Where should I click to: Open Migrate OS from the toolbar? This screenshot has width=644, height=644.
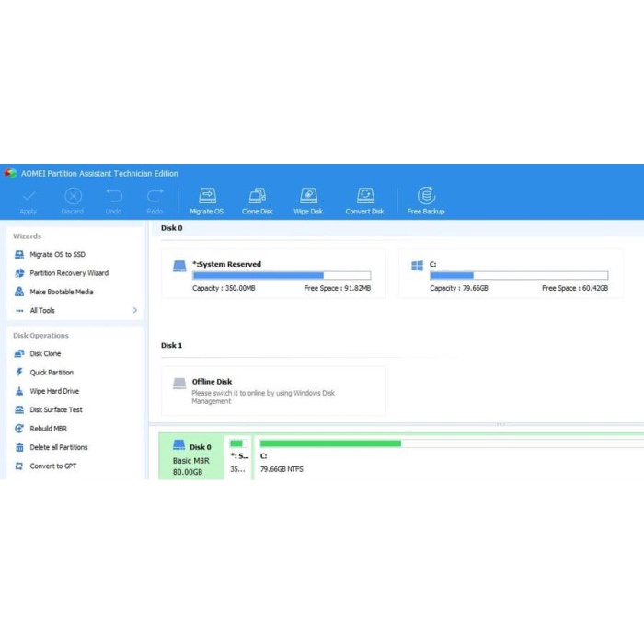[207, 201]
